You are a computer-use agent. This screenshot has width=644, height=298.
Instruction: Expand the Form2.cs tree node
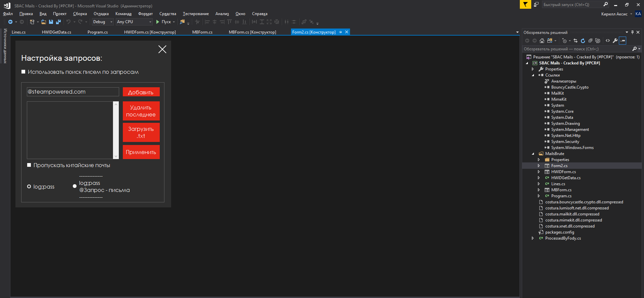(539, 166)
